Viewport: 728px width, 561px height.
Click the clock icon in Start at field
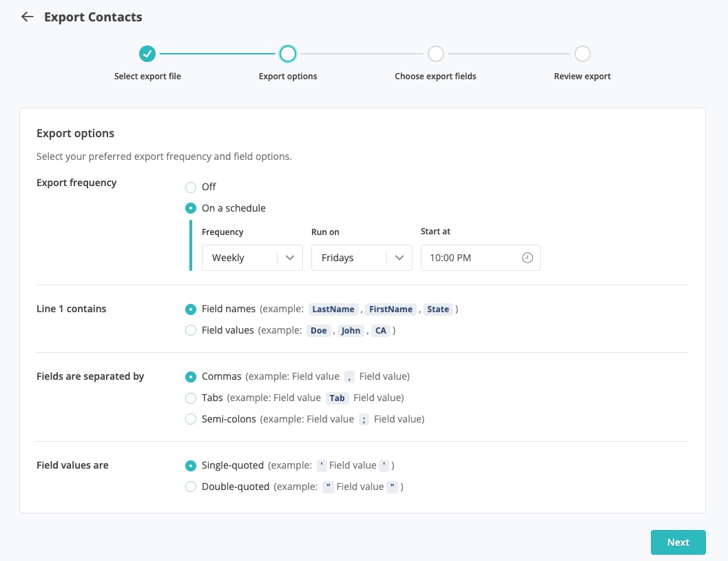point(527,258)
